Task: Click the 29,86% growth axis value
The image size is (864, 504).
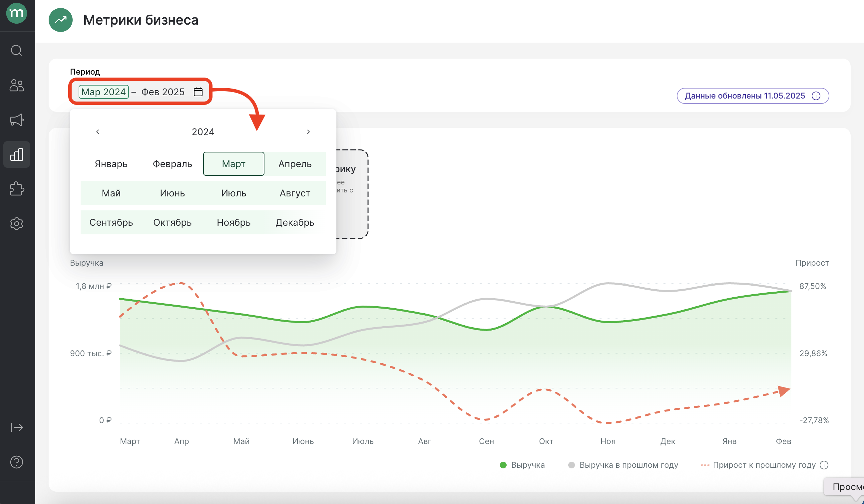Action: tap(813, 353)
